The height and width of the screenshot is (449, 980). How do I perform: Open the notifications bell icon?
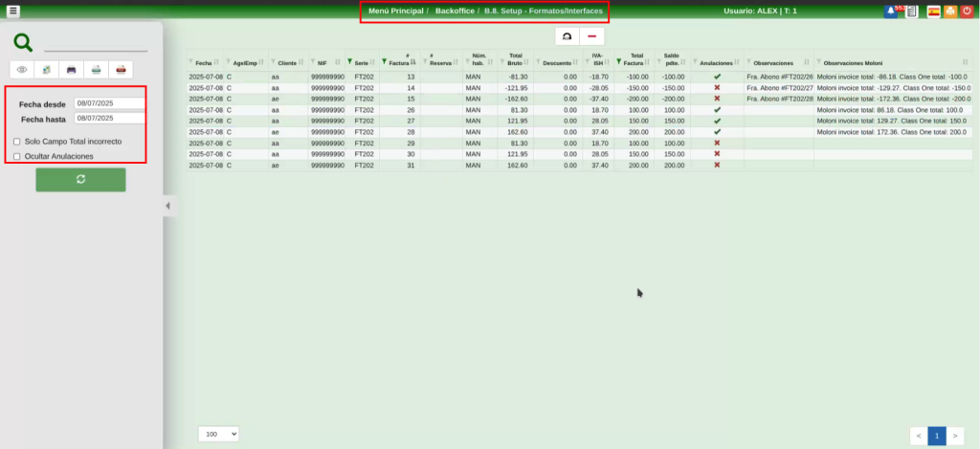tap(892, 11)
